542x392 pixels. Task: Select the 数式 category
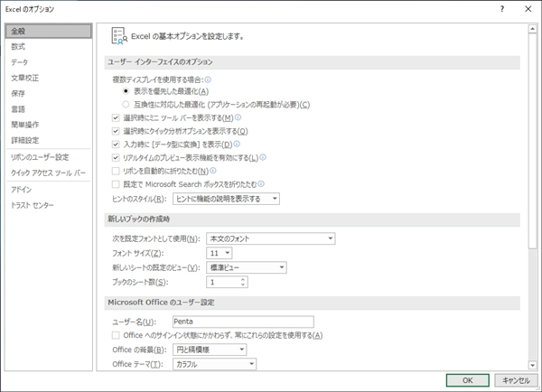tap(49, 47)
